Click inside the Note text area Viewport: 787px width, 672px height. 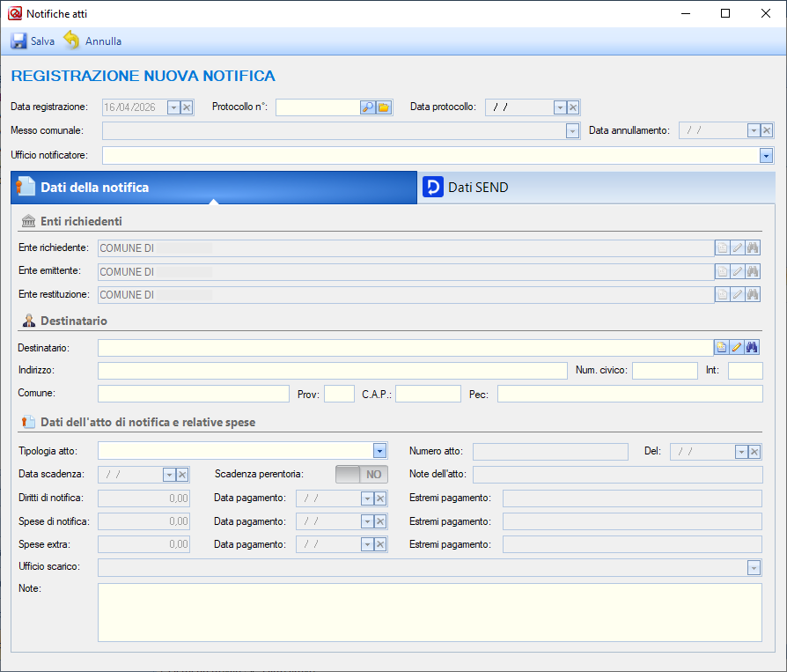point(429,612)
